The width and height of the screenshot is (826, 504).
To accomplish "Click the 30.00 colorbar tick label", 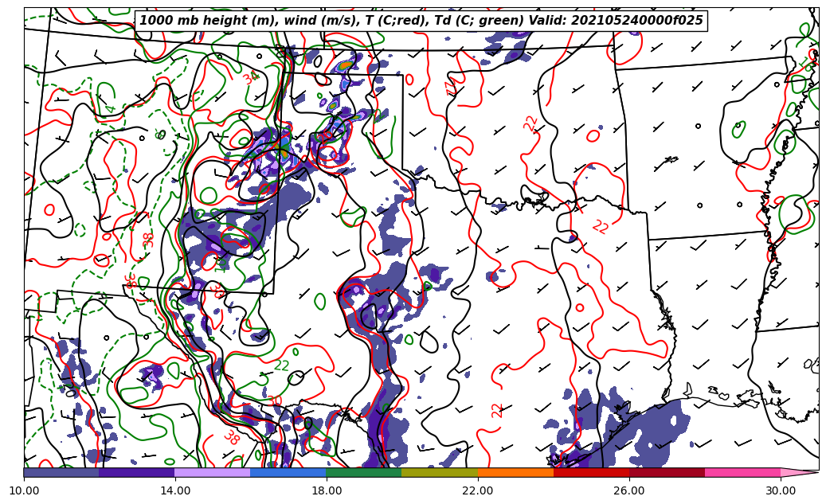I will coord(781,490).
